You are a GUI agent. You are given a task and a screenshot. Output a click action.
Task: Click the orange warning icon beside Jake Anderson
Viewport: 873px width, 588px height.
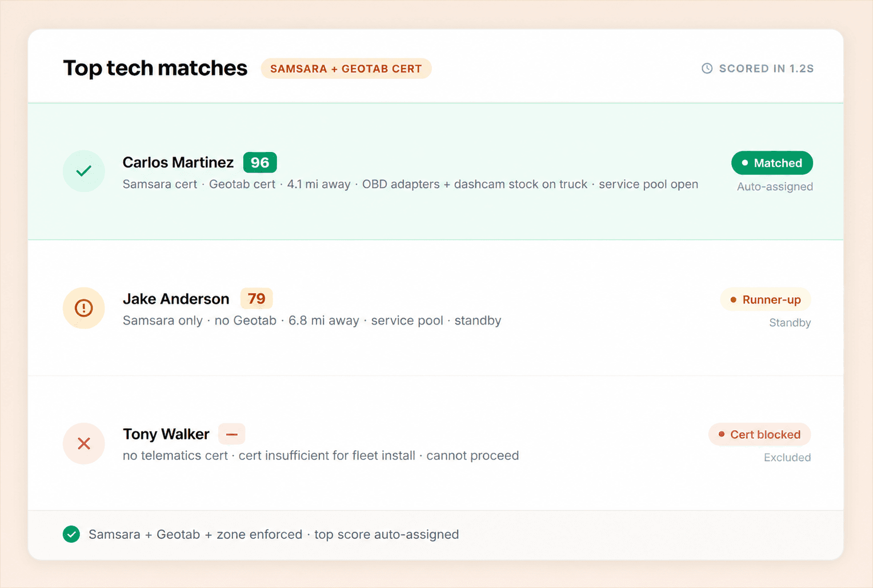[x=84, y=308]
